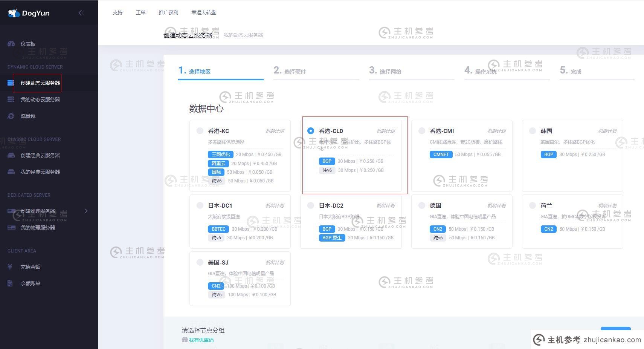Open 创建经典云服务器 in the sidebar
644x349 pixels.
pyautogui.click(x=40, y=155)
